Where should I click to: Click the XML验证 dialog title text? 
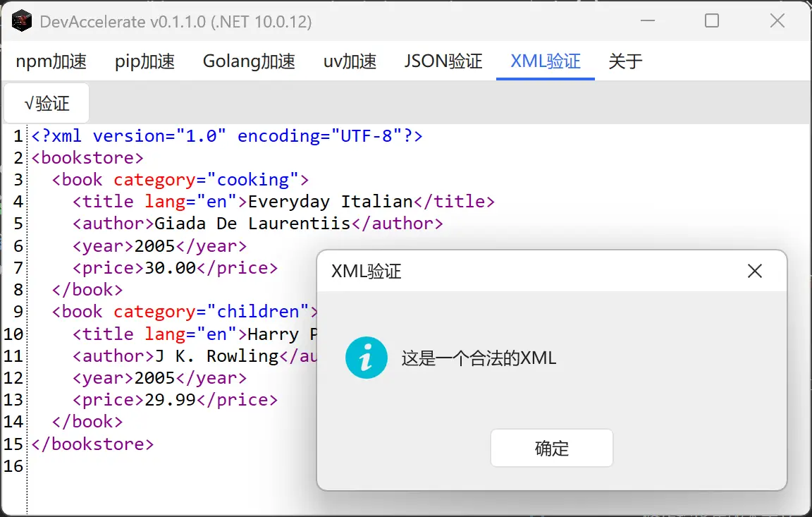367,271
